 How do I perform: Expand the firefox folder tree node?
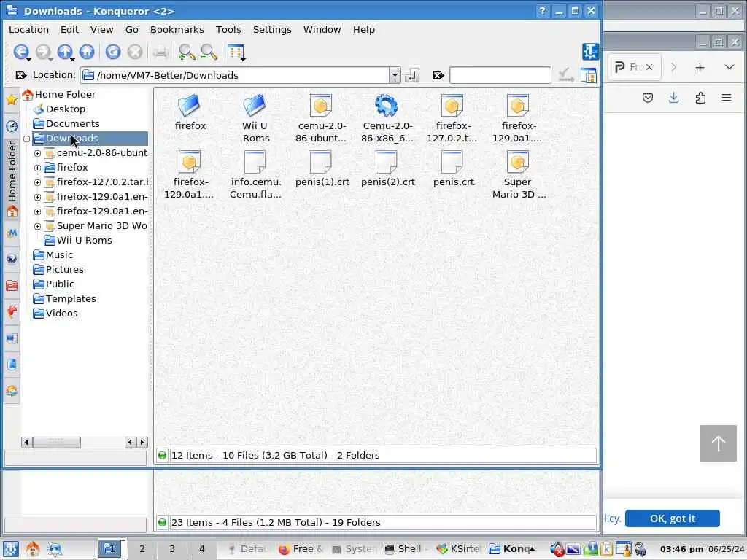(x=38, y=168)
